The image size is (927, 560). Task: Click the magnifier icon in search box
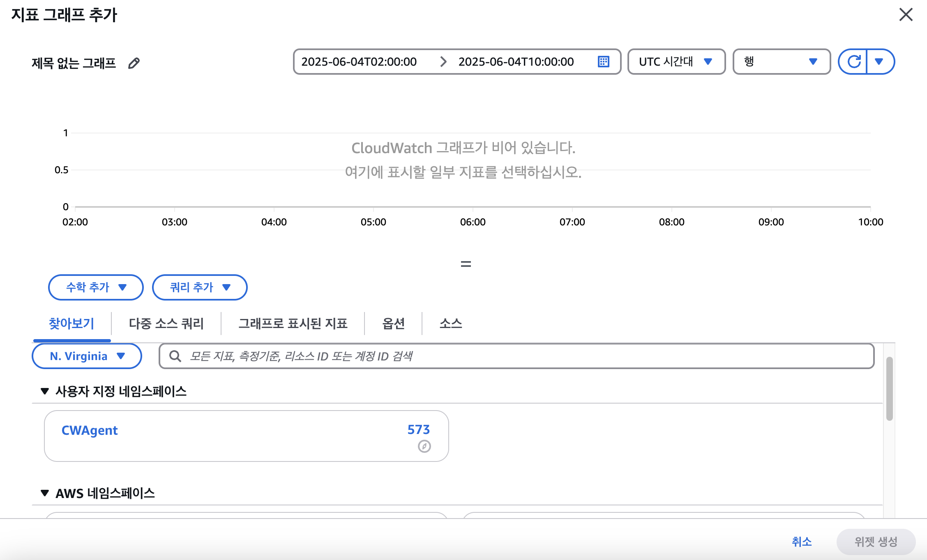[175, 356]
